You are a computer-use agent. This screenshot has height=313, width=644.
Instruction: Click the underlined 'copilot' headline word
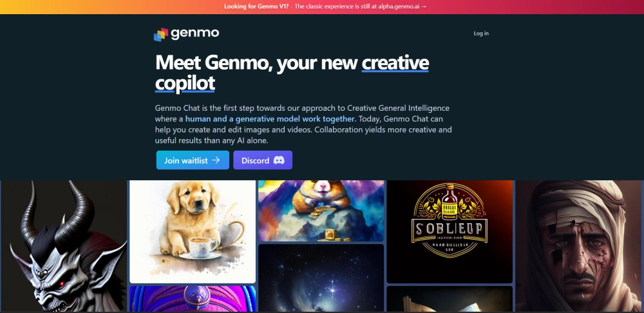[185, 83]
